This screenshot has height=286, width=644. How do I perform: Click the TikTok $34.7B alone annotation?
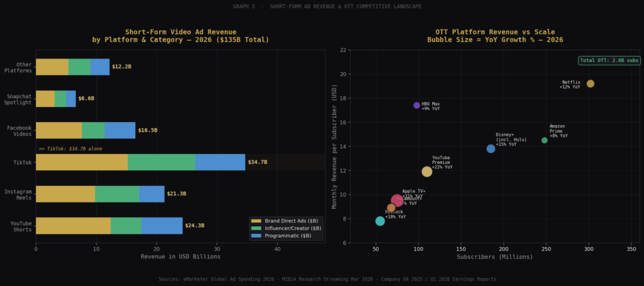click(70, 149)
